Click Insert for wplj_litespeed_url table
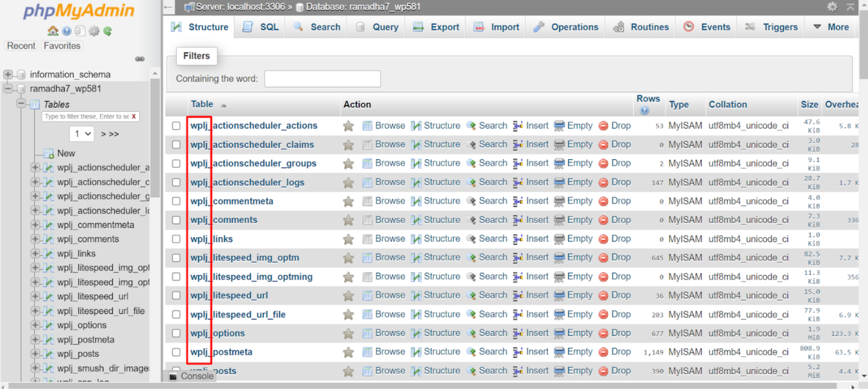This screenshot has height=389, width=868. click(531, 295)
